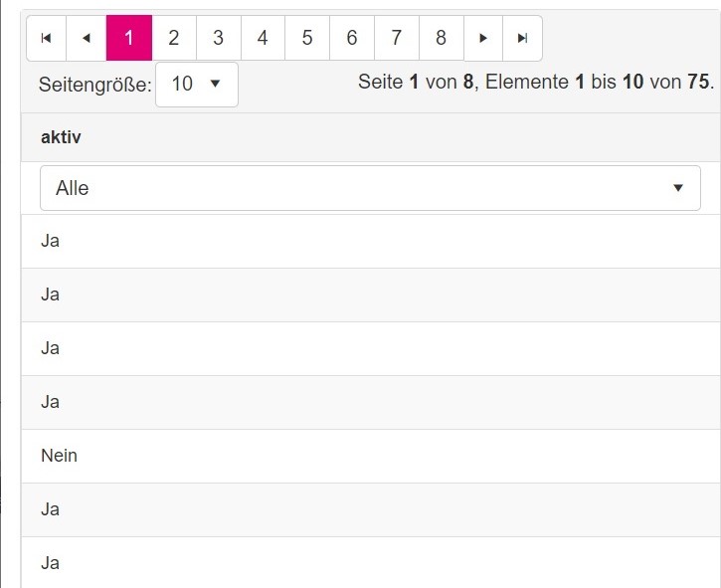The height and width of the screenshot is (588, 721).
Task: Select page 1 in pagination
Action: (x=128, y=38)
